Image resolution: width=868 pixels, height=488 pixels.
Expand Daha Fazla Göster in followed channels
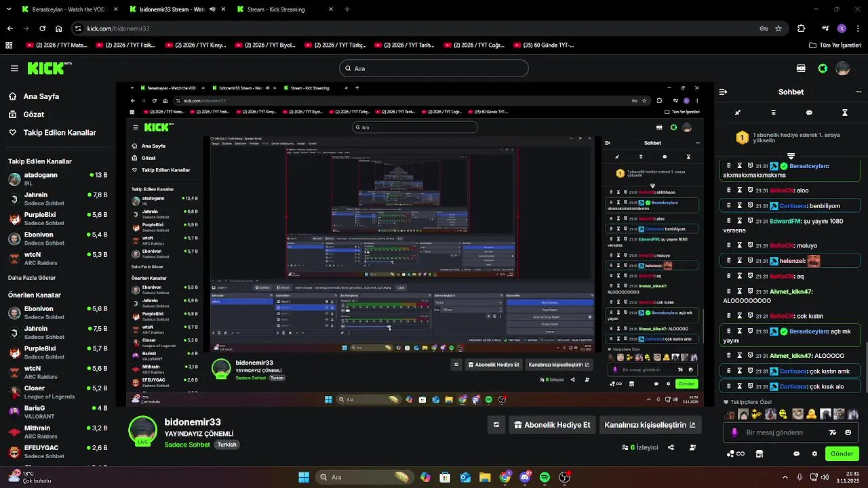pyautogui.click(x=32, y=278)
